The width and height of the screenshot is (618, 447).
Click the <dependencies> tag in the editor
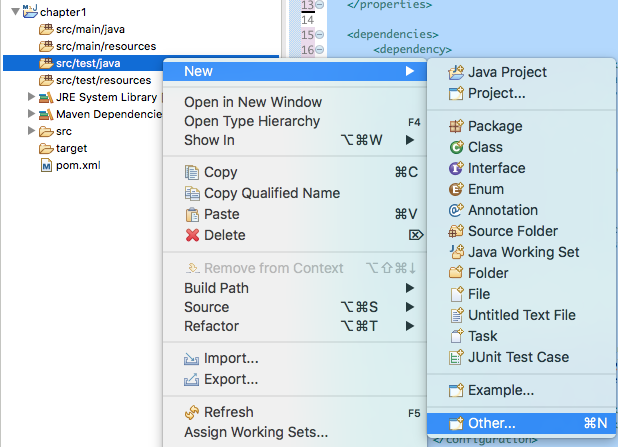[393, 34]
